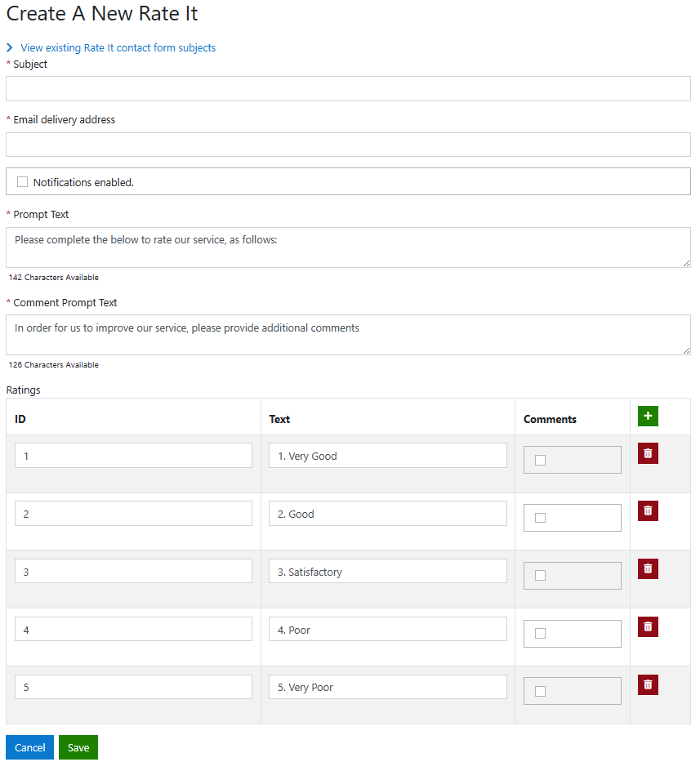700x762 pixels.
Task: Check Comments box for '2. Good' row
Action: (540, 518)
